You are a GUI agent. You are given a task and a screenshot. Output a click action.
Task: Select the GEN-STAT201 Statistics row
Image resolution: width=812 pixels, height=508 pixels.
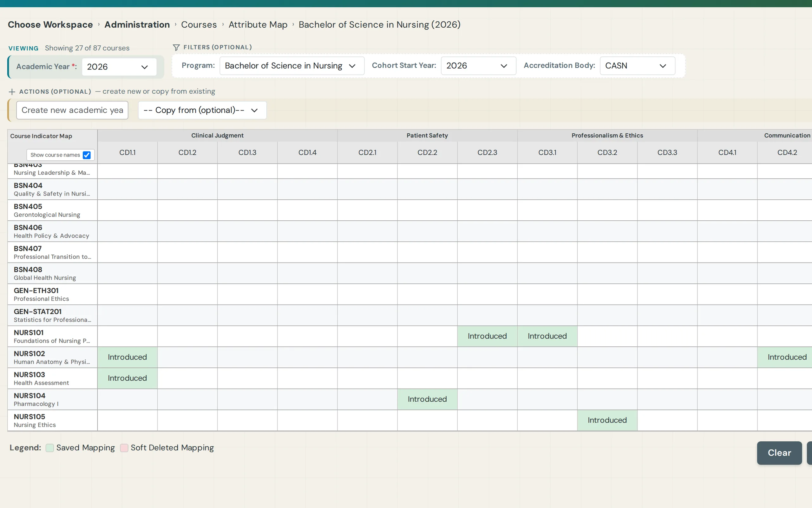click(52, 315)
